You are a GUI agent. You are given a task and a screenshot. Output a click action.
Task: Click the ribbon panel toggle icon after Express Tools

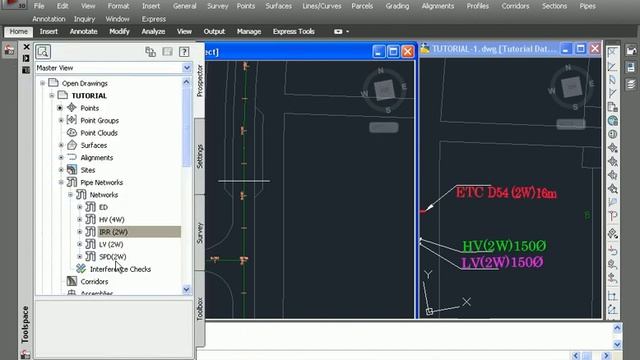[x=338, y=31]
